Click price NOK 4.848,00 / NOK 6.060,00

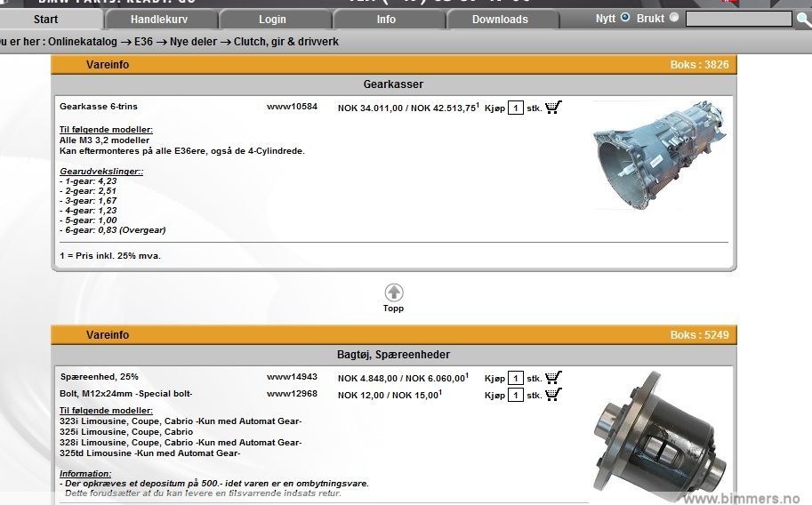(403, 378)
